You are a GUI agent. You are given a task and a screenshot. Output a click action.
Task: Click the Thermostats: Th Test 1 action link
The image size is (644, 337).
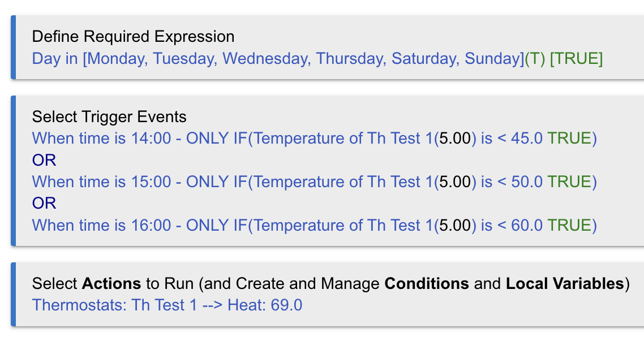click(x=114, y=305)
